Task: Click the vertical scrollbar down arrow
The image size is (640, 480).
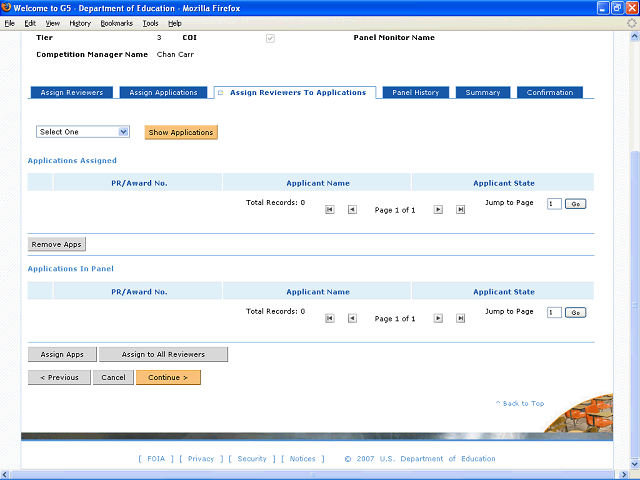Action: (635, 464)
